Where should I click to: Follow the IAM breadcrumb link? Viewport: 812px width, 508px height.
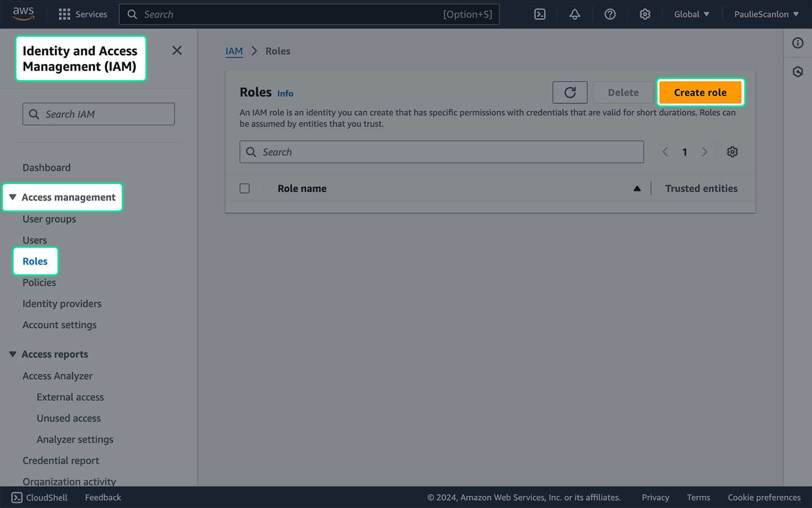pos(234,51)
